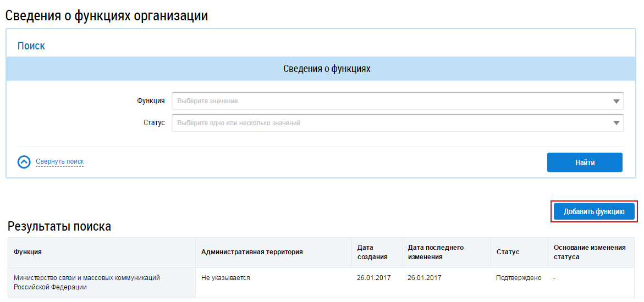Viewport: 644px width, 302px height.
Task: Click the 'Добавить функцию' button
Action: 594,211
